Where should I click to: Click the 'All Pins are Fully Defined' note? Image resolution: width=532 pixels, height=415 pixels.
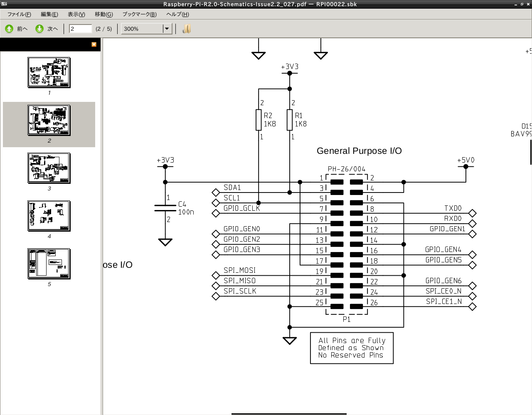click(352, 348)
